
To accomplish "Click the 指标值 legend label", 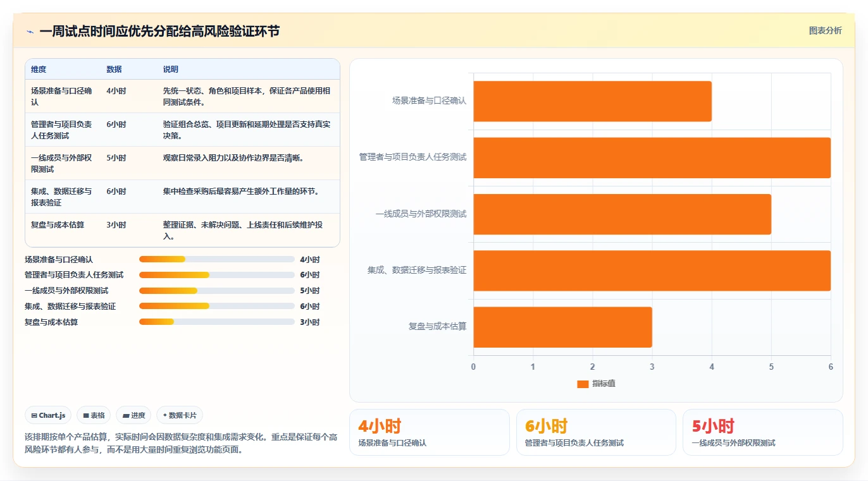I will pos(604,384).
